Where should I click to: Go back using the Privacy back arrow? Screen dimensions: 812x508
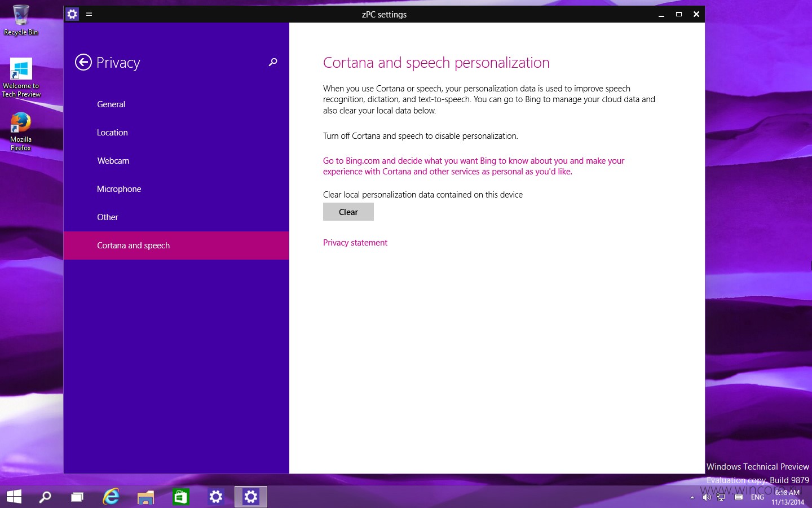[x=83, y=62]
